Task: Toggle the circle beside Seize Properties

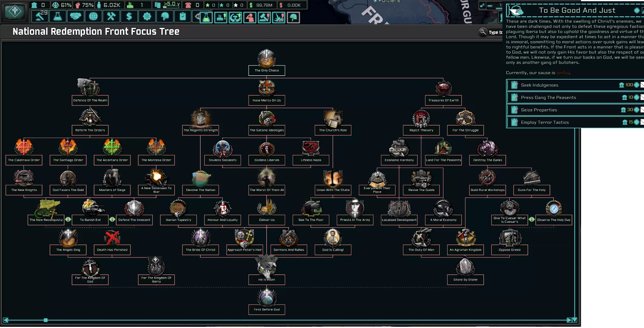Action: pos(636,110)
